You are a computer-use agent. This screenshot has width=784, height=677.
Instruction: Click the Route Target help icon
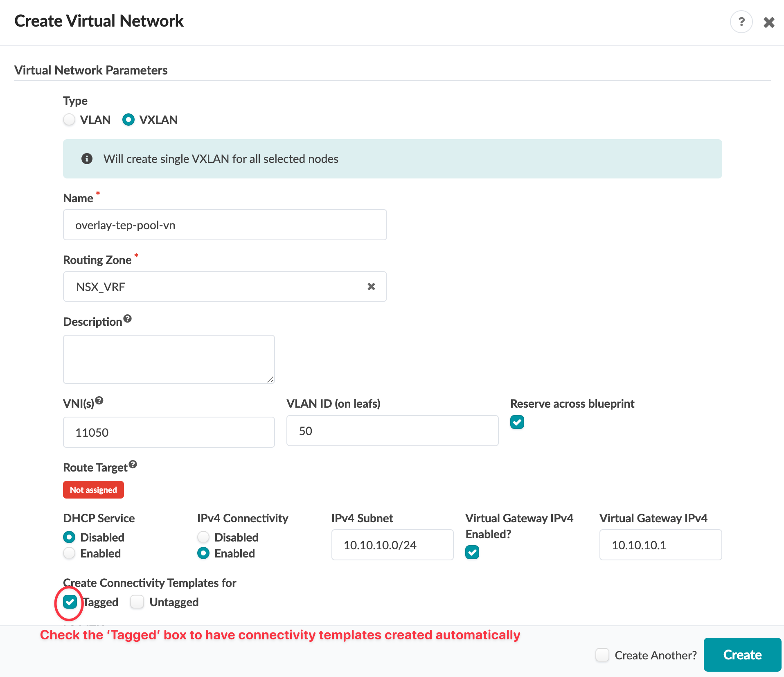133,465
